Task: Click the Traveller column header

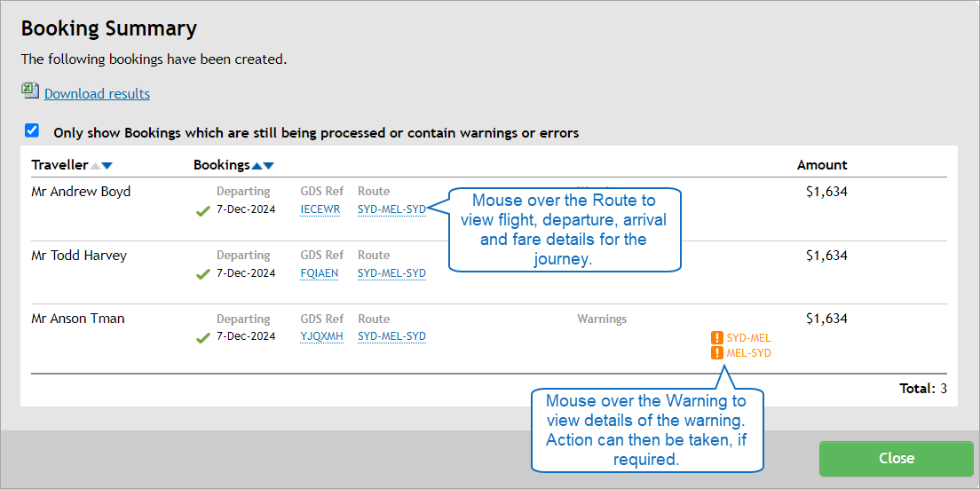Action: [x=59, y=165]
